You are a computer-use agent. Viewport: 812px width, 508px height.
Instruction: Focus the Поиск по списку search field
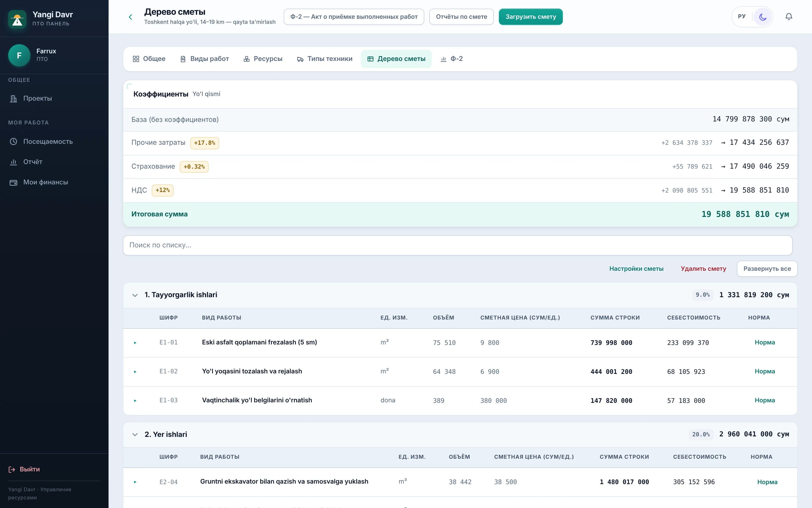pyautogui.click(x=458, y=245)
